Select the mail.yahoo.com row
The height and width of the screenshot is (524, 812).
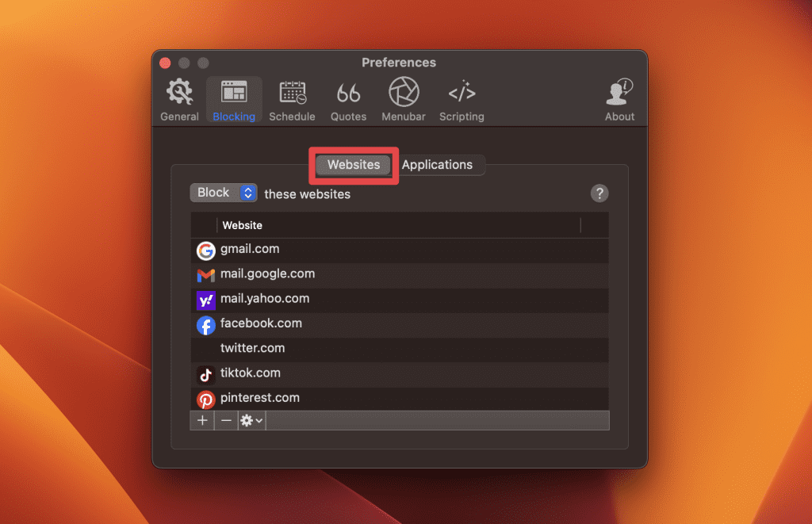click(x=400, y=300)
